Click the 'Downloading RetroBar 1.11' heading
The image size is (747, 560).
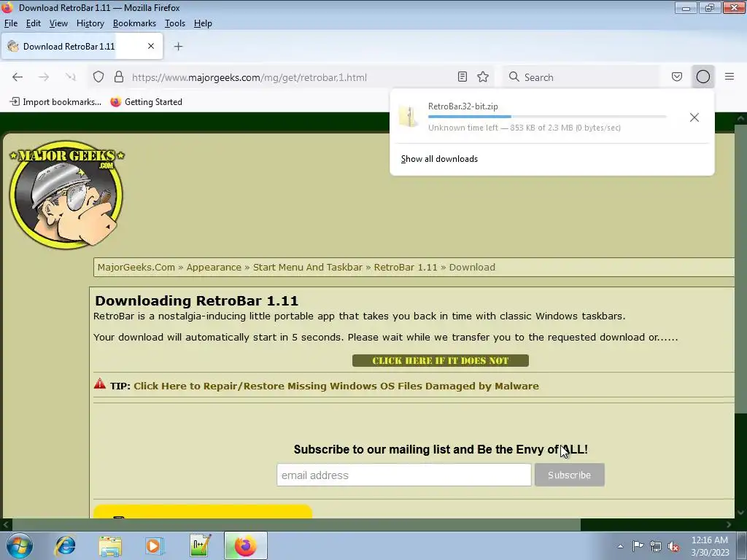coord(196,300)
